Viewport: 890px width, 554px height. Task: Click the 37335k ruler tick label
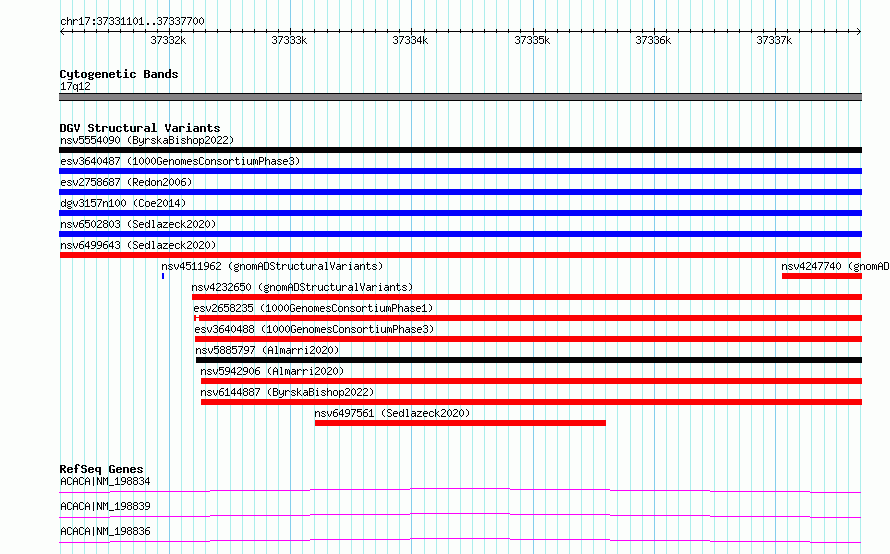point(532,40)
